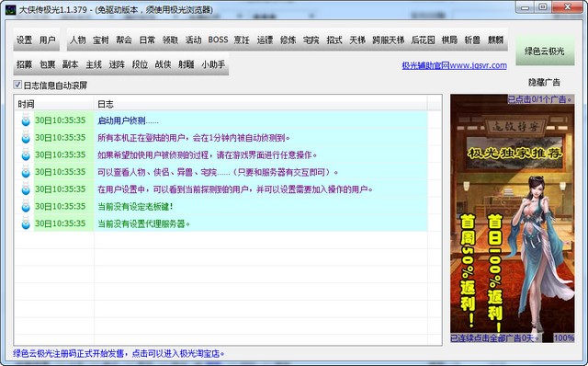Open the 修炼 toolbar item
This screenshot has height=366, width=588.
[288, 40]
